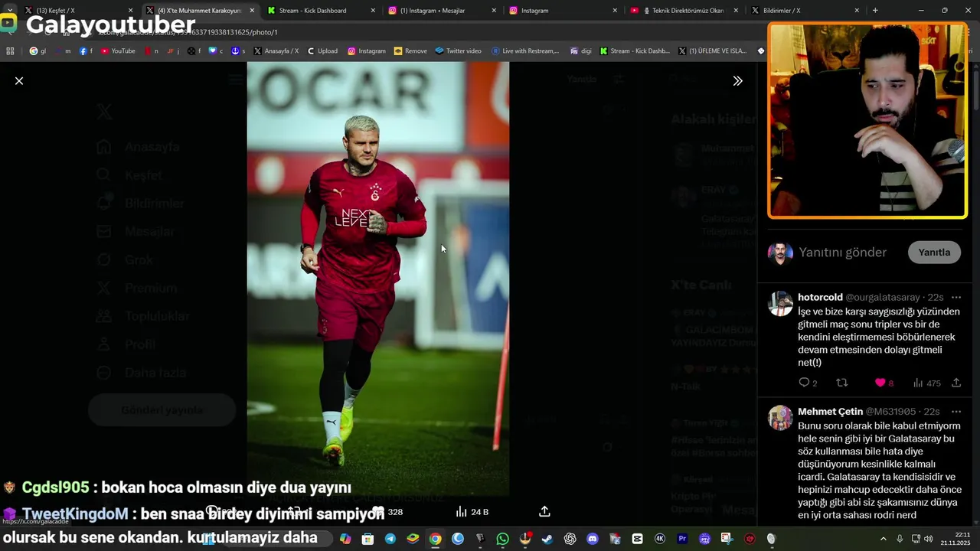This screenshot has height=551, width=980.
Task: Open hotorcold's profile via the avatar
Action: click(780, 303)
